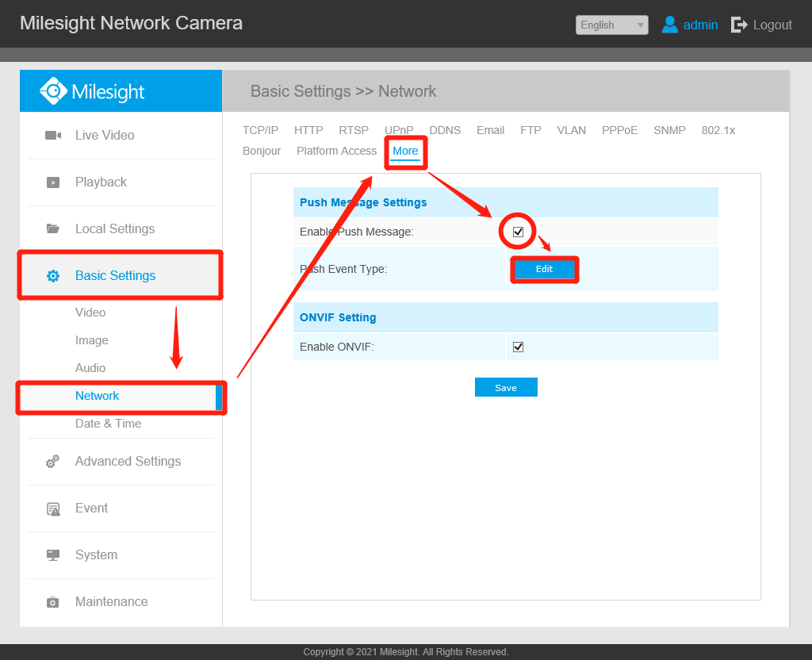Image resolution: width=812 pixels, height=660 pixels.
Task: Click the Basic Settings gear icon
Action: click(x=53, y=276)
